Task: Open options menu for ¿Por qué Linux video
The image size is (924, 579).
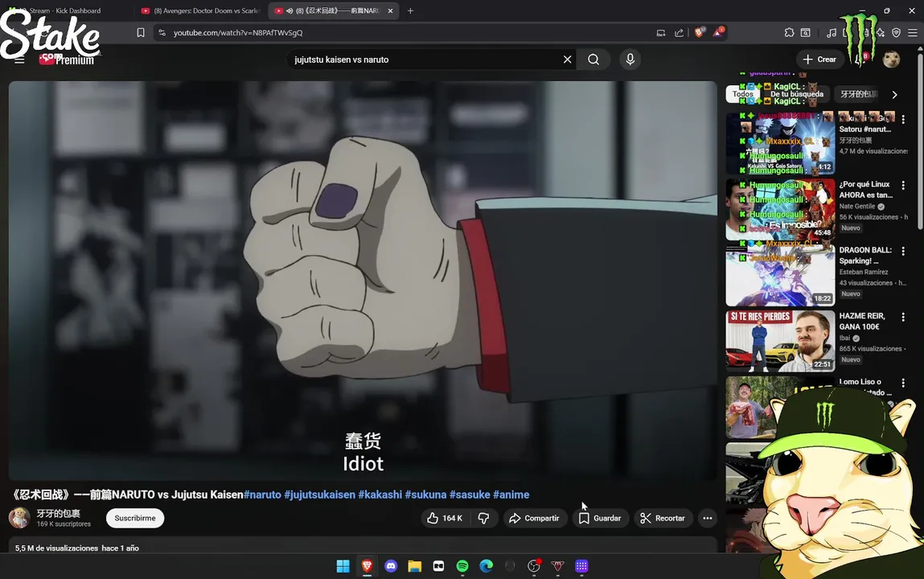Action: 903,185
